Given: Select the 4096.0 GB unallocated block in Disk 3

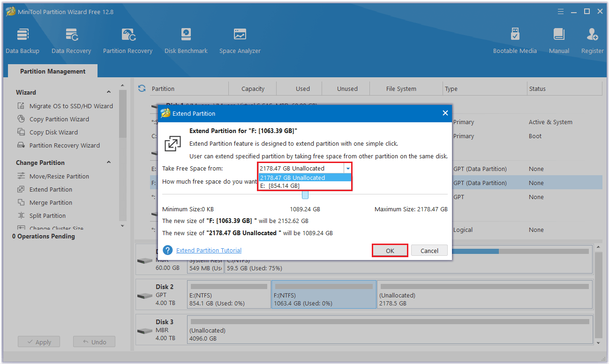Looking at the screenshot, I should (390, 329).
